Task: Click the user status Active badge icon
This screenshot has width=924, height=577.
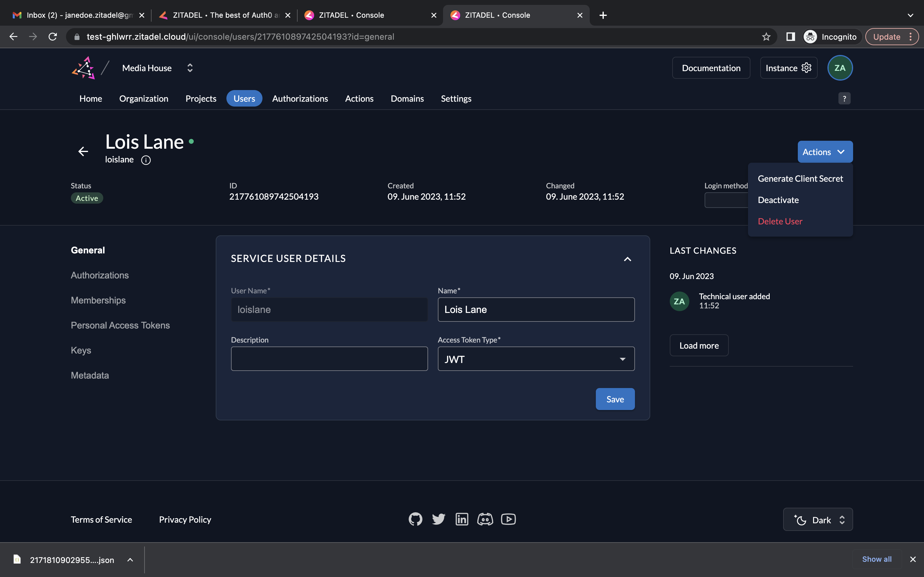Action: click(86, 198)
